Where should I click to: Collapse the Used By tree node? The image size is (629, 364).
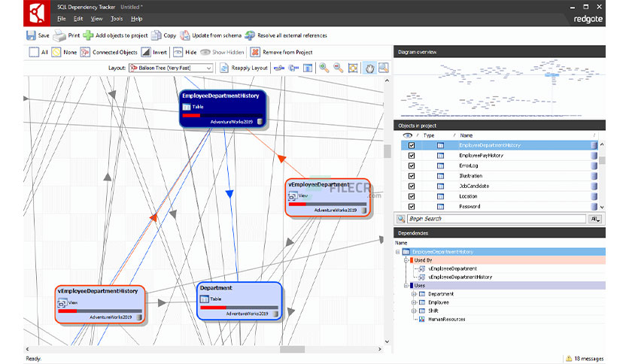(406, 260)
